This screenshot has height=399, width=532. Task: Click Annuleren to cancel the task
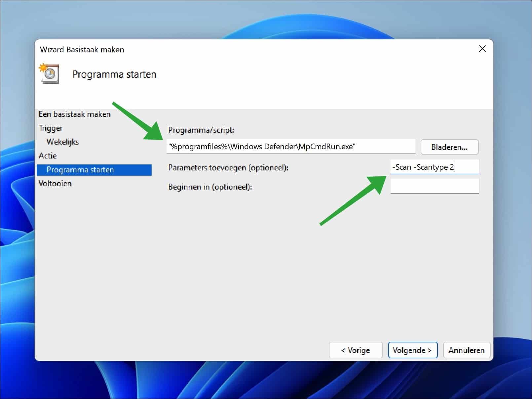click(466, 350)
